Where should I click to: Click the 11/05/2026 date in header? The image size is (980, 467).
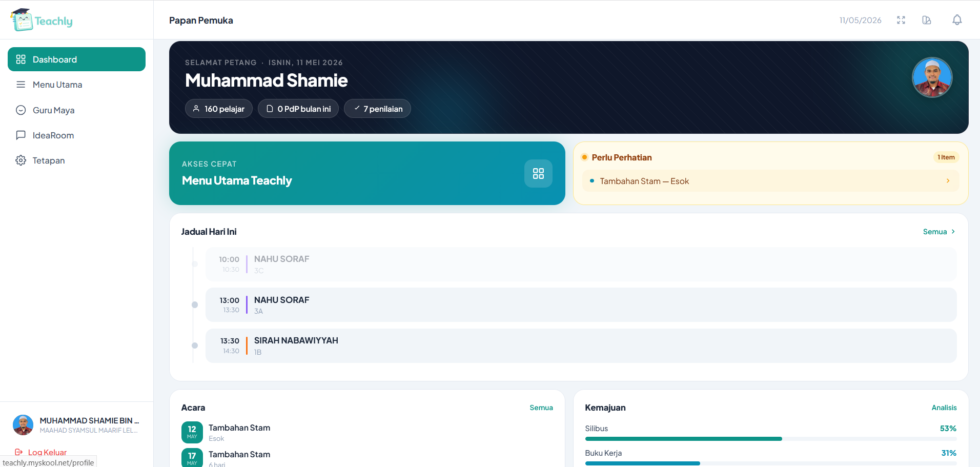pos(860,21)
